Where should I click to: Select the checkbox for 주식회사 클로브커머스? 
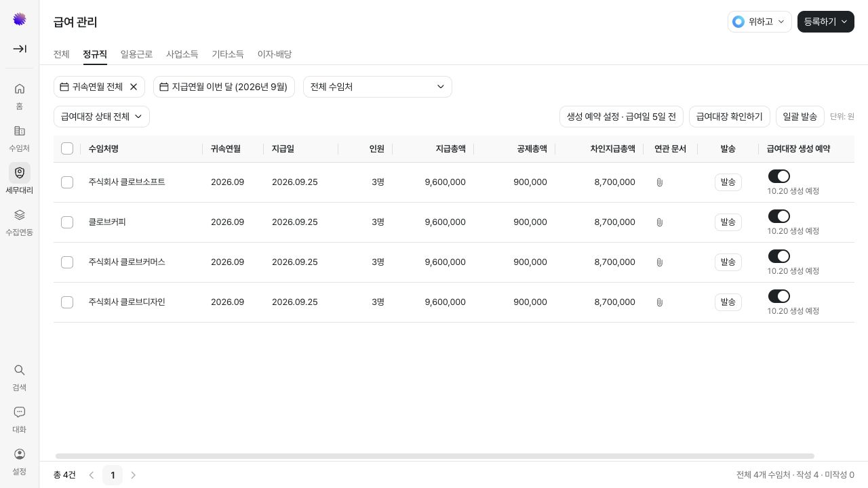[67, 262]
